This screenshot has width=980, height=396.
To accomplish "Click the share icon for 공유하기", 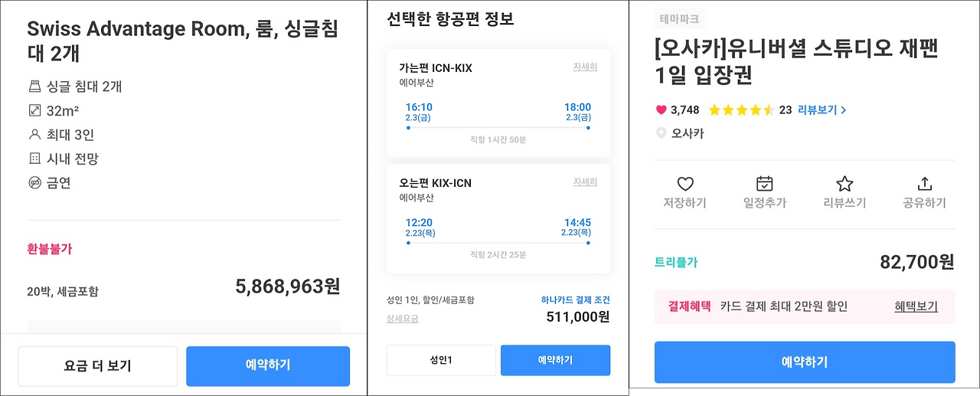I will point(924,184).
